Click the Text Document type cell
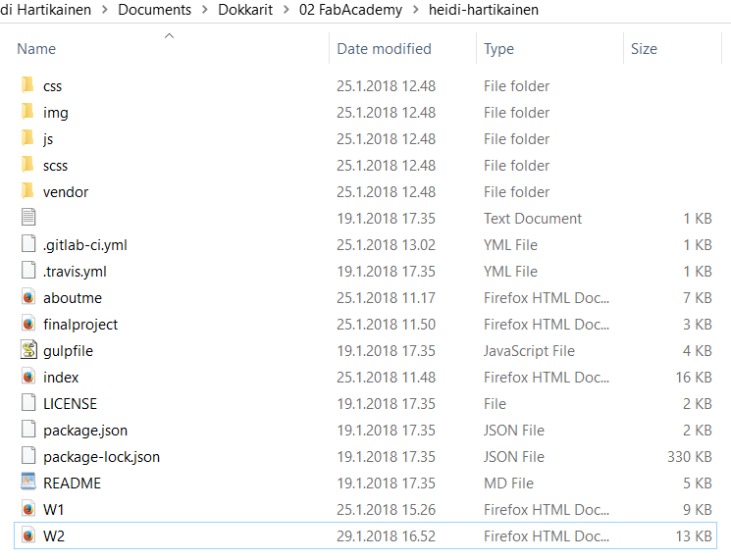731x560 pixels. coord(533,219)
